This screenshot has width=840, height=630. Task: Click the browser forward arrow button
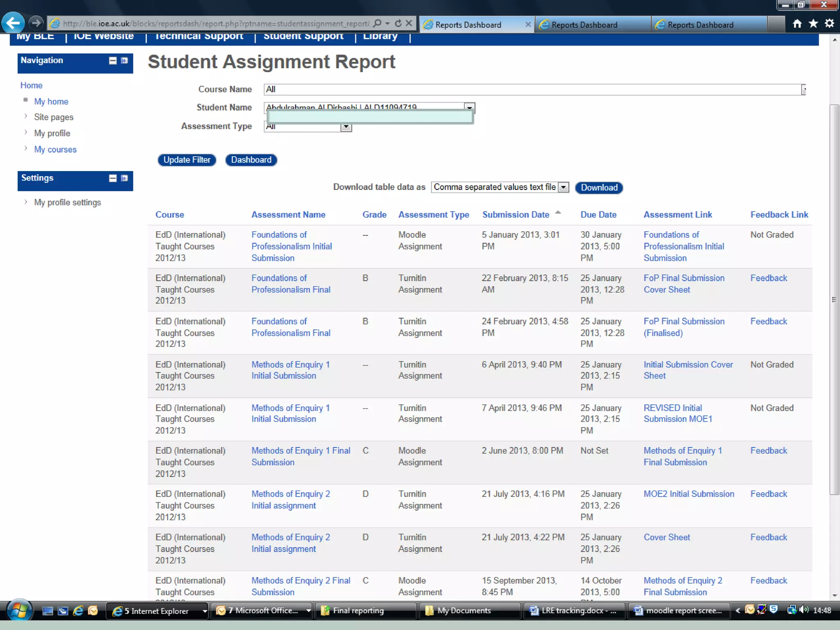[x=36, y=23]
